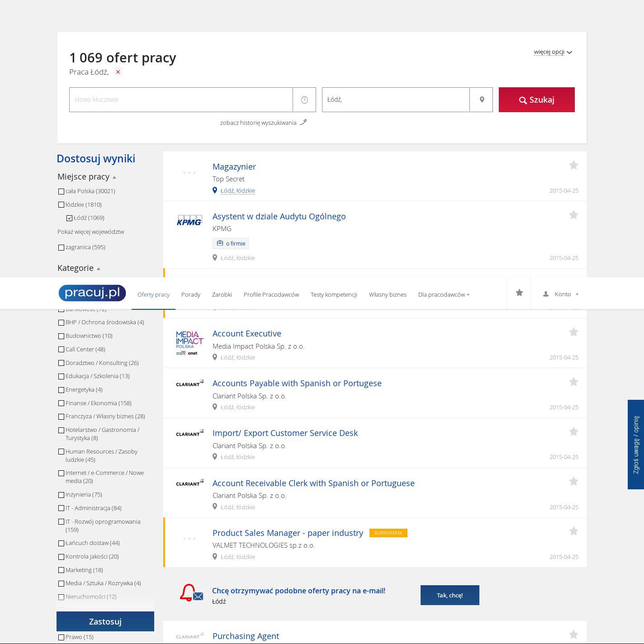
Task: Collapse the Kategorie filter section
Action: tap(79, 268)
